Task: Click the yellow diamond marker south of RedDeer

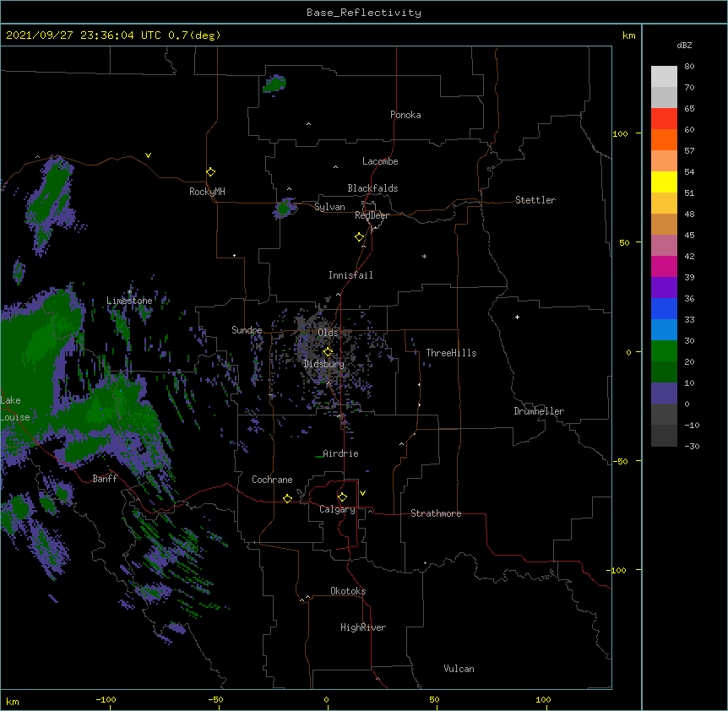Action: tap(360, 237)
